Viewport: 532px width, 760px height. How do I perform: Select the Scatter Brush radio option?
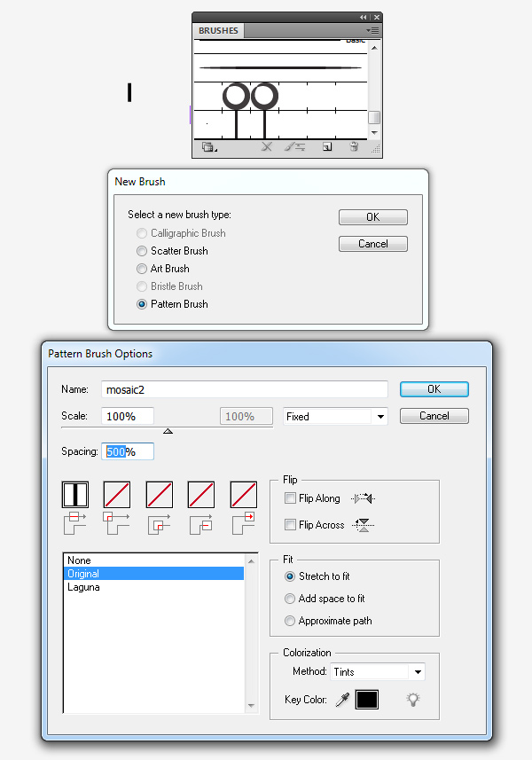[x=142, y=251]
